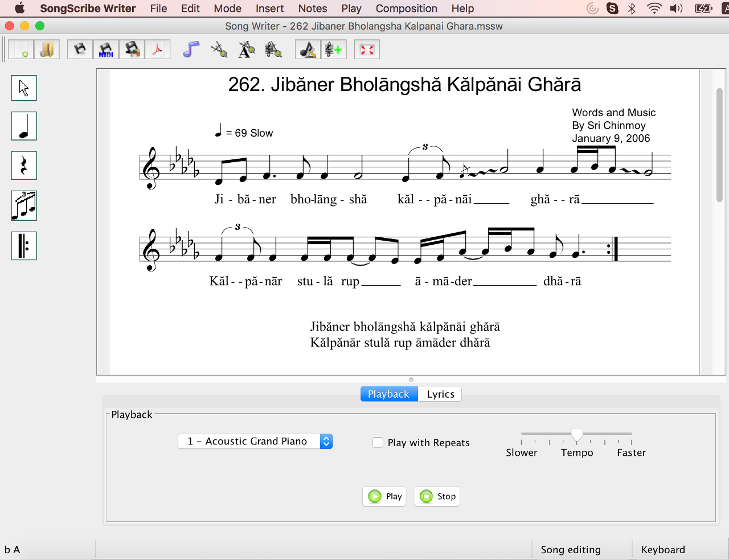Click the compass measure tool icon
This screenshot has width=729, height=560.
click(219, 50)
